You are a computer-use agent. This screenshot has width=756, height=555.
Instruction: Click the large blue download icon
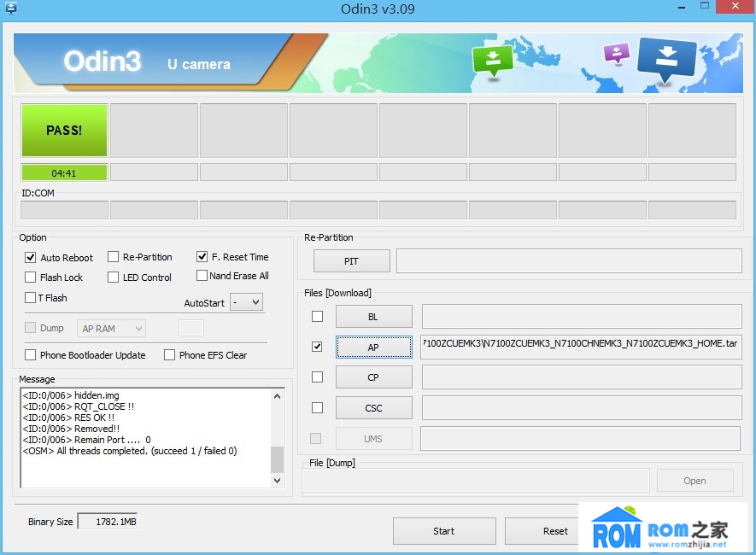667,60
